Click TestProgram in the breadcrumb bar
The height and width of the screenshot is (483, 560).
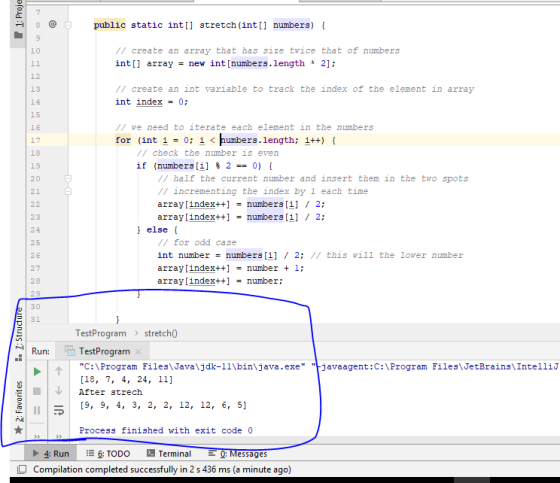(101, 333)
